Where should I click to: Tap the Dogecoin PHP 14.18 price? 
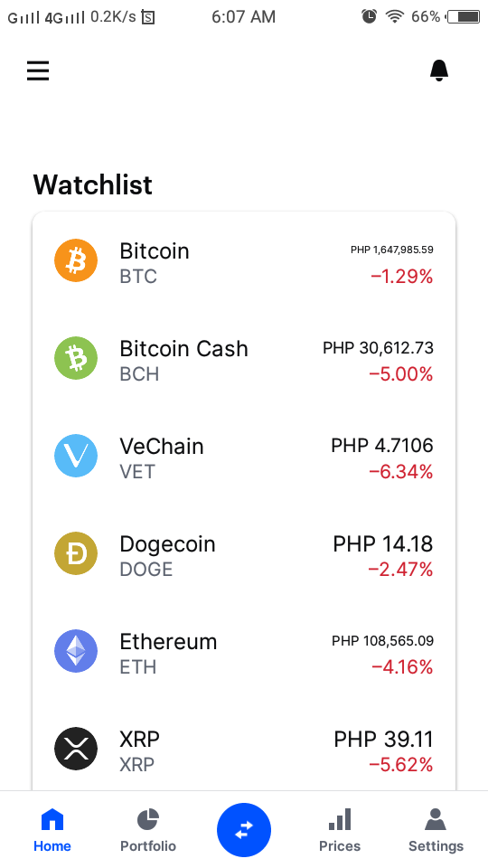pyautogui.click(x=383, y=543)
